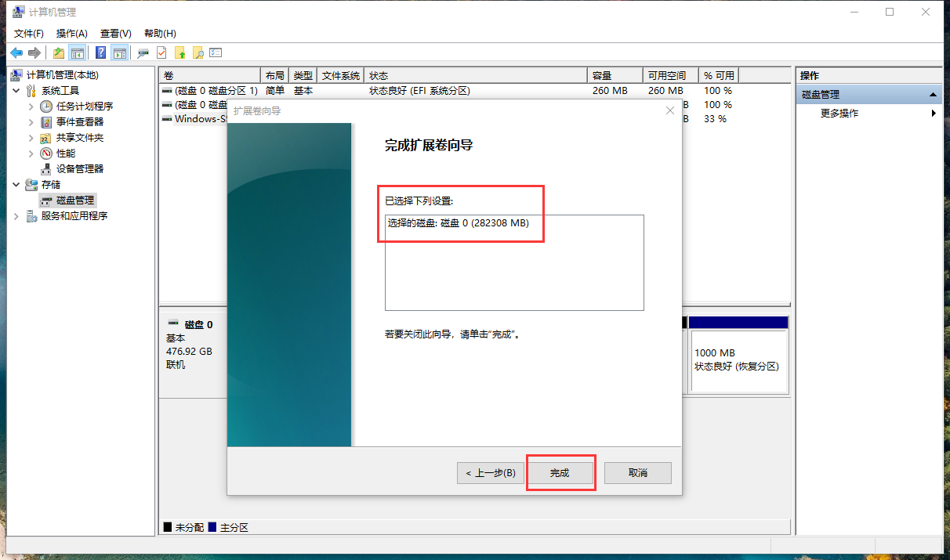Viewport: 950px width, 560px height.
Task: Click the 上一步(B) back button
Action: point(491,473)
